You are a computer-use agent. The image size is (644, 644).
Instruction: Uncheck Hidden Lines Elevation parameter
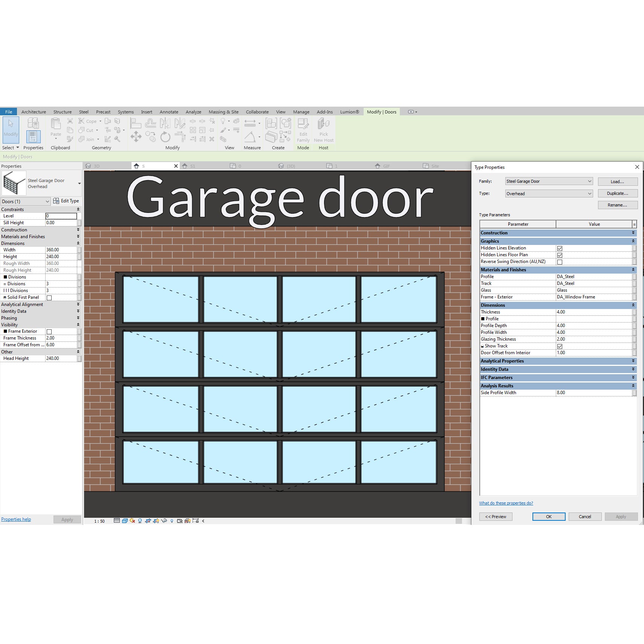560,248
